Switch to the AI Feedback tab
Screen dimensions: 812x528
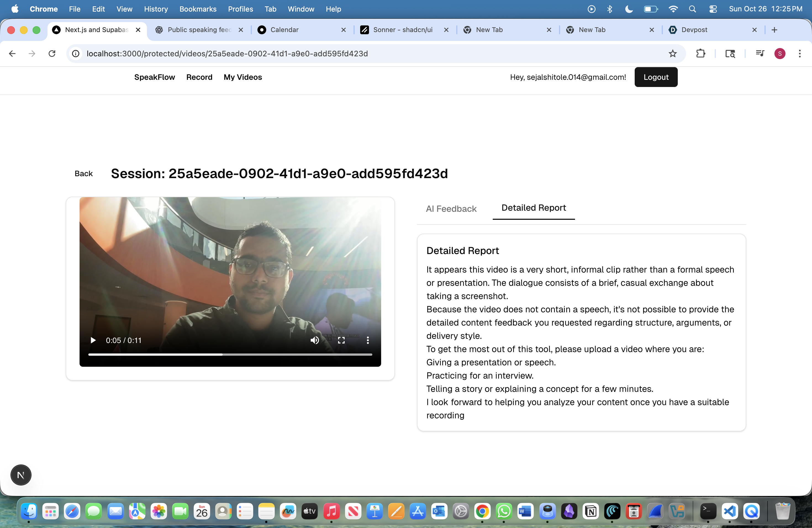click(x=451, y=208)
